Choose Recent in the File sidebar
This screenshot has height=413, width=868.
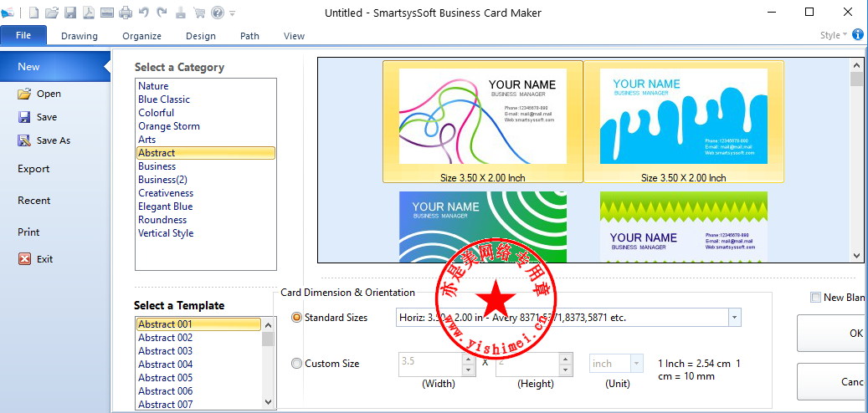point(33,200)
